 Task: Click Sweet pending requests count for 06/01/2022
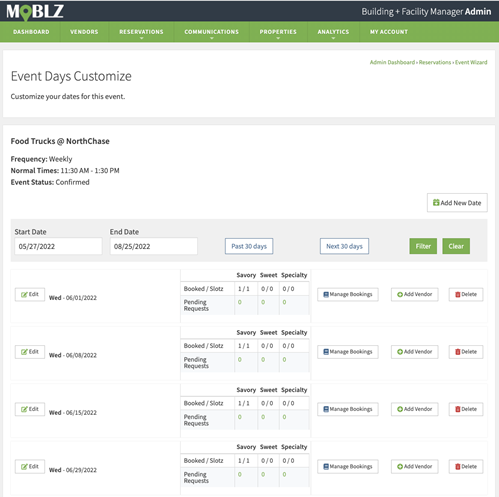pyautogui.click(x=263, y=302)
